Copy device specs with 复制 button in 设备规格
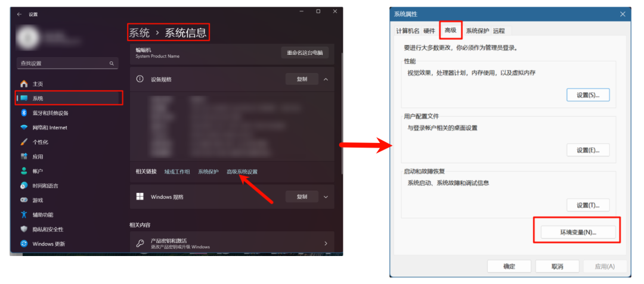Viewport: 644px width, 284px height. (x=302, y=80)
